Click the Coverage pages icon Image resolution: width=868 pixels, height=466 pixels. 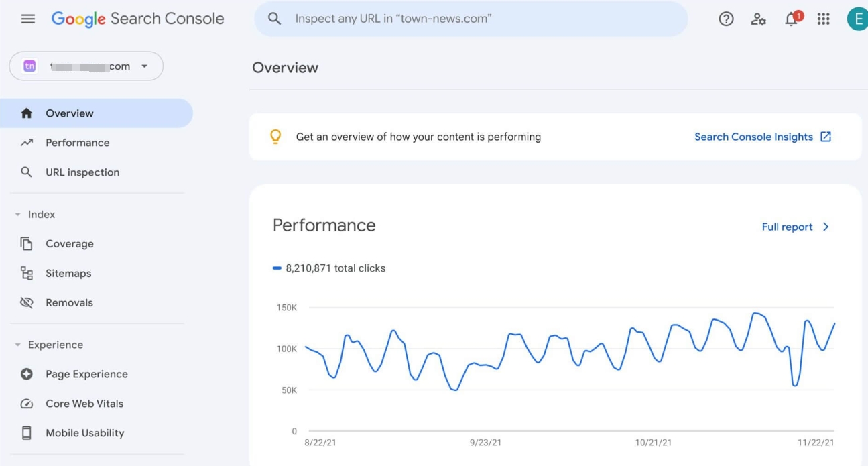pos(27,243)
